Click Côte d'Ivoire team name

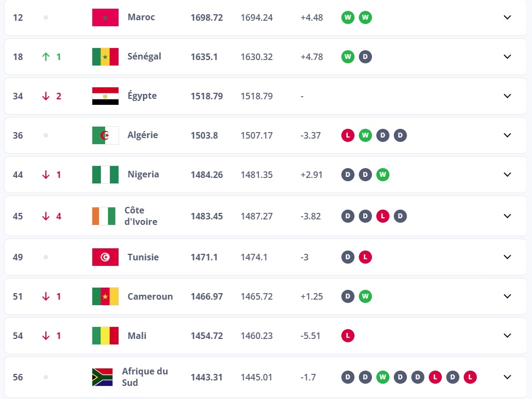141,216
